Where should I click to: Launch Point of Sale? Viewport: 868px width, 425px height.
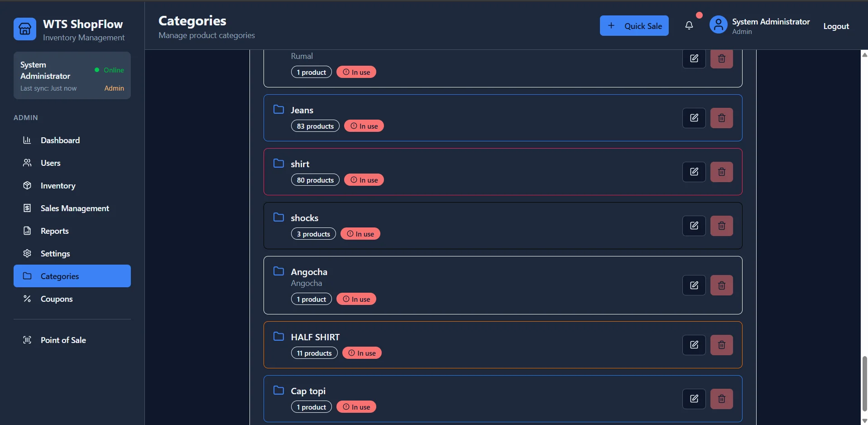tap(72, 340)
